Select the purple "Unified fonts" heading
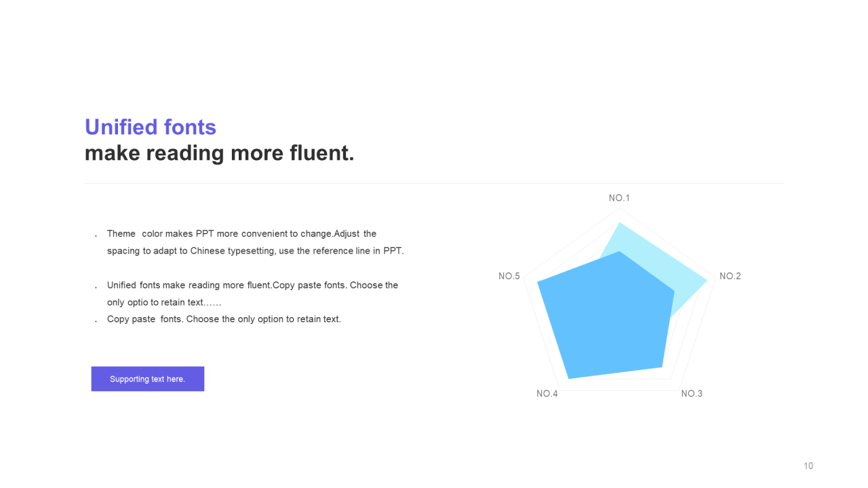This screenshot has width=868, height=488. 151,127
